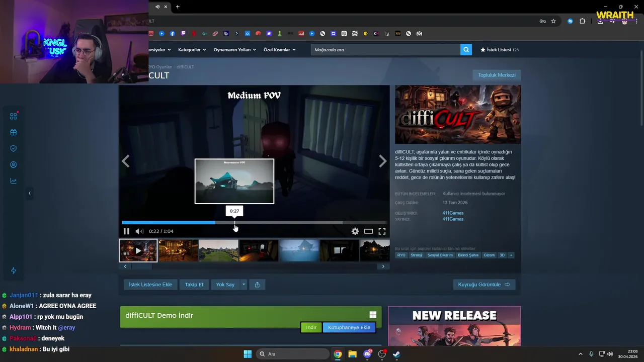Viewport: 644px width, 362px height.
Task: Pause the trailer video
Action: [x=126, y=231]
